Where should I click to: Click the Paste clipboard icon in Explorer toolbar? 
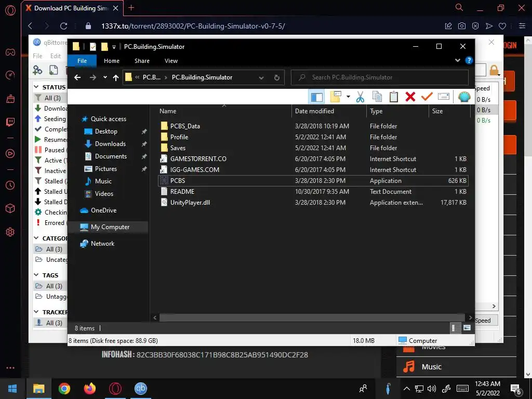[394, 97]
